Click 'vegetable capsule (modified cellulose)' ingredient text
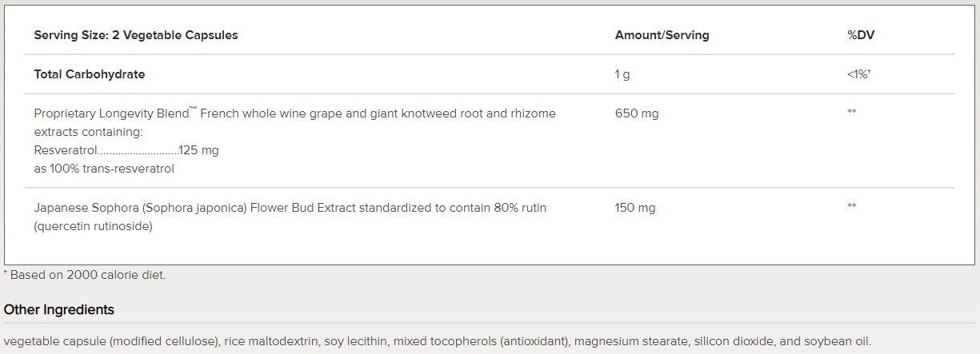The height and width of the screenshot is (354, 980). (x=111, y=340)
